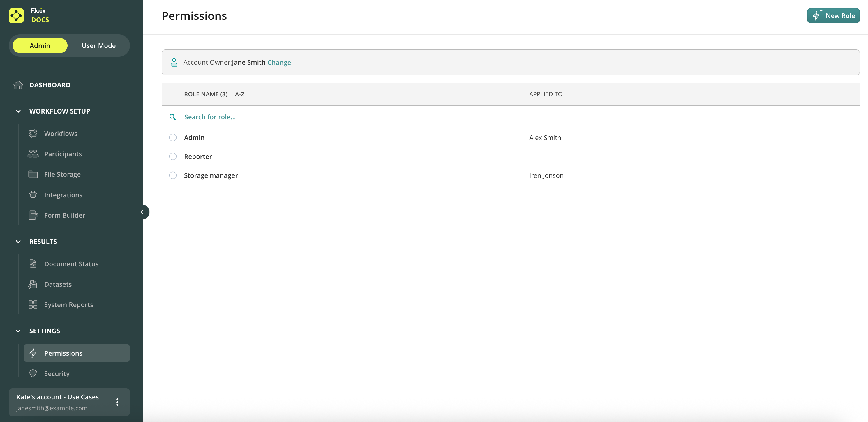This screenshot has width=868, height=422.
Task: Collapse the Settings section chevron
Action: [18, 331]
